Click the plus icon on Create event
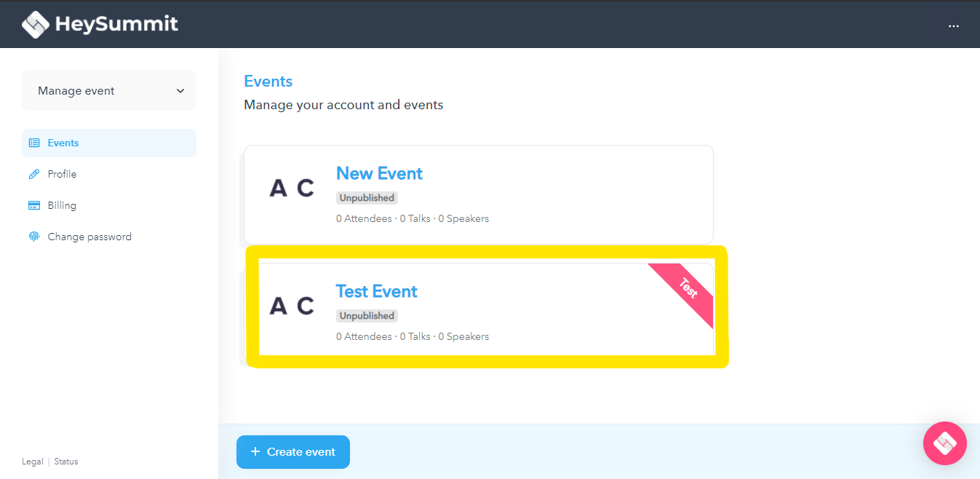The image size is (980, 479). point(255,452)
